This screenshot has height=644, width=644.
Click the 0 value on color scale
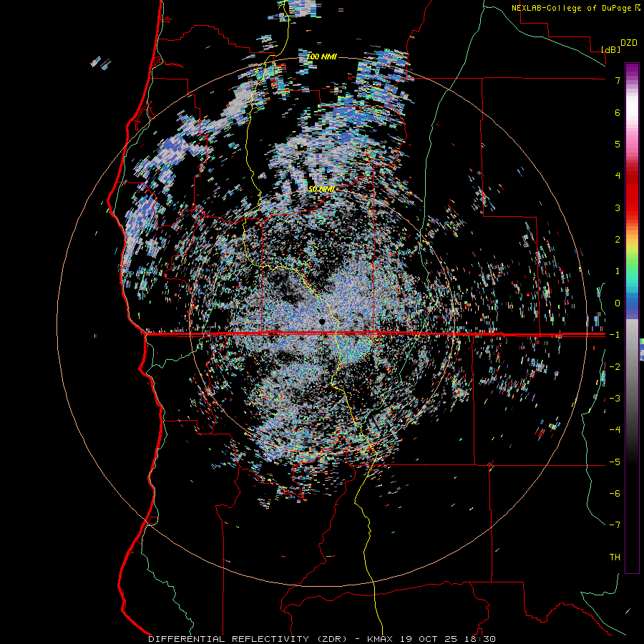pos(618,303)
